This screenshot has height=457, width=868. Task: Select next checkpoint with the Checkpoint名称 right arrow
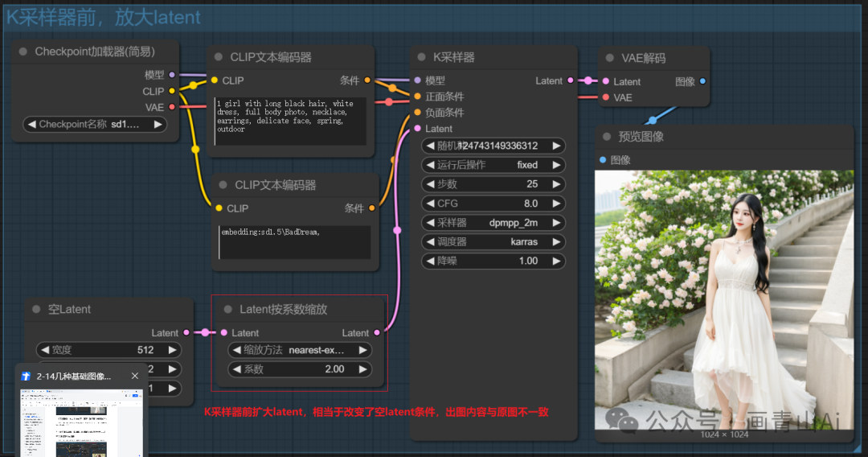click(x=158, y=124)
